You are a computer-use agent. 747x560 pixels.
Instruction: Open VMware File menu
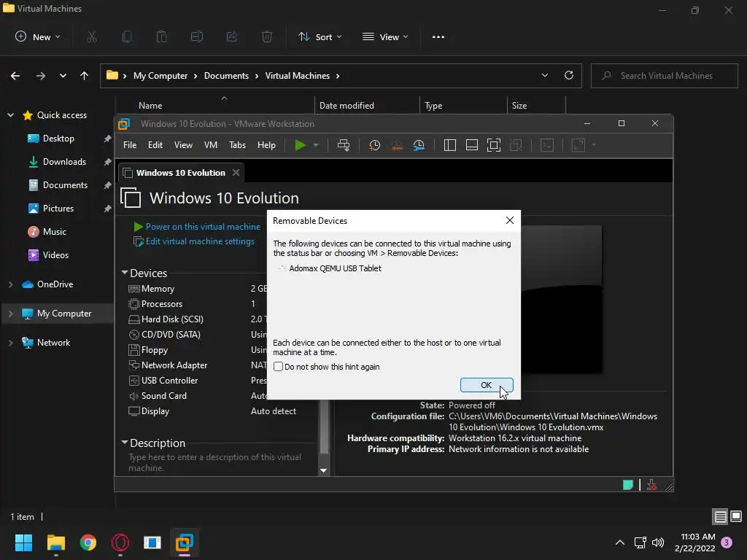pyautogui.click(x=130, y=145)
